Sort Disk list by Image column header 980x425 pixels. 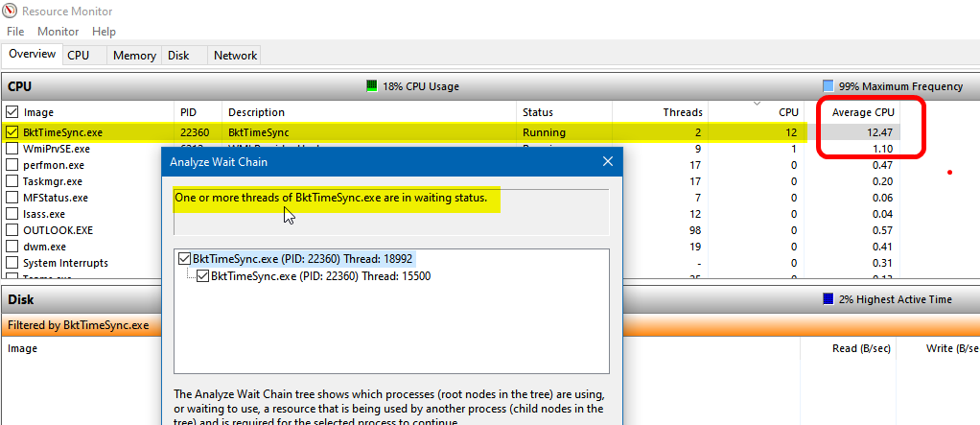(22, 349)
